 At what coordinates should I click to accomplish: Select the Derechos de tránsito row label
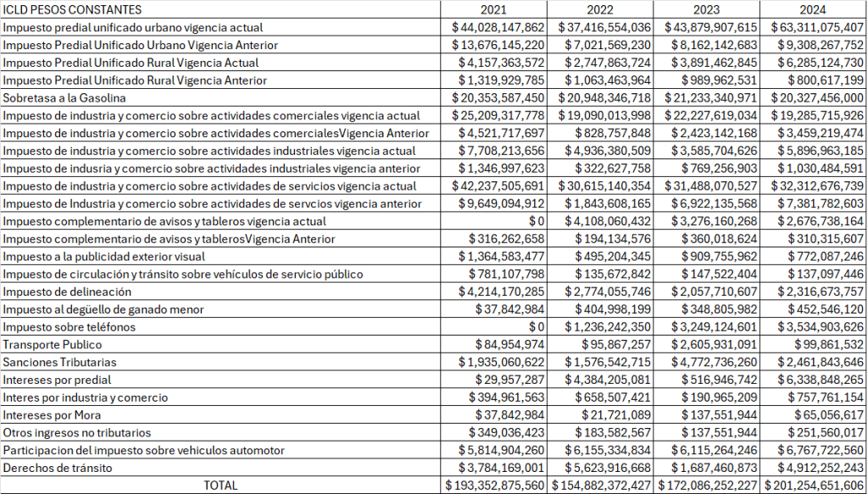[57, 468]
